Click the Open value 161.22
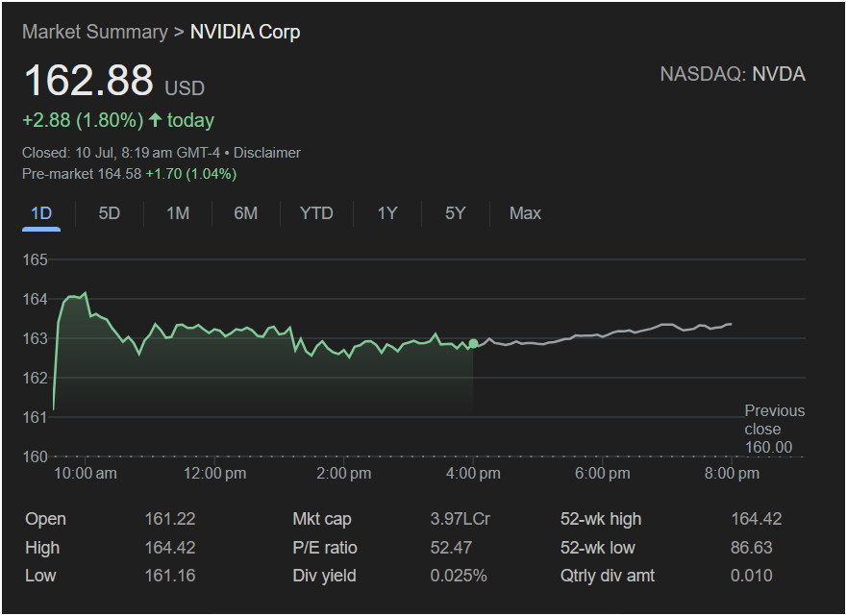 [169, 519]
